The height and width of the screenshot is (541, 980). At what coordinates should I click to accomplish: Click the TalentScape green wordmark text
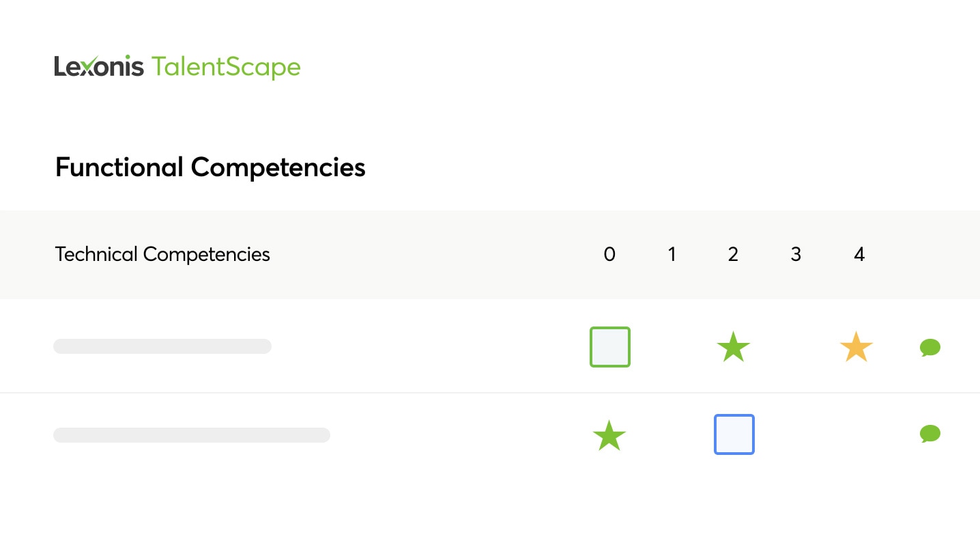click(x=226, y=68)
